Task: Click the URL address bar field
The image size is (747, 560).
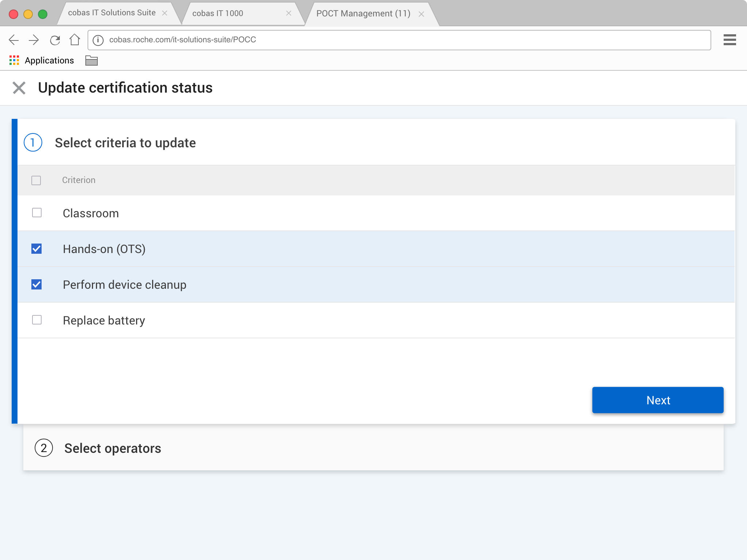Action: tap(401, 40)
